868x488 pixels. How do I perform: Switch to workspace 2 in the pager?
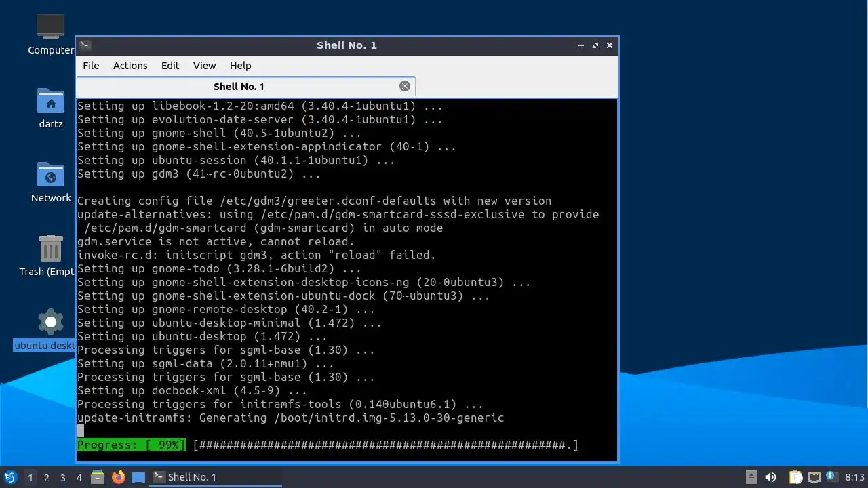pyautogui.click(x=47, y=477)
